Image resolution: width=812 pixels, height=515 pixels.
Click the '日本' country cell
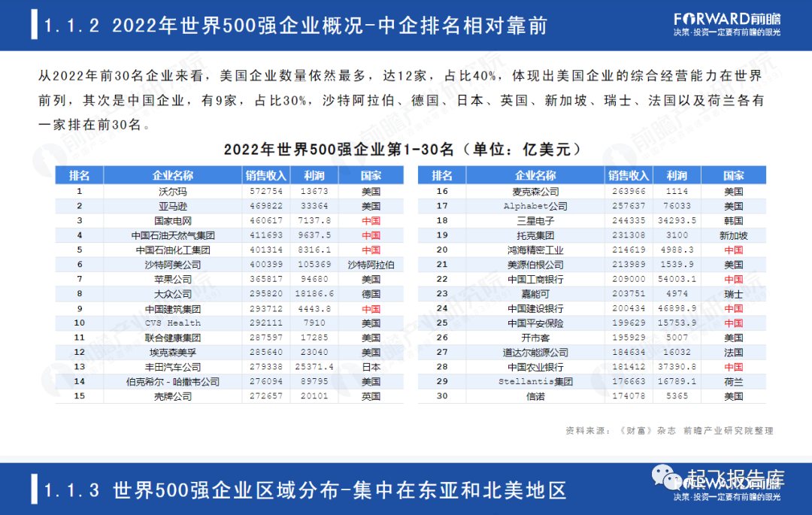point(371,367)
